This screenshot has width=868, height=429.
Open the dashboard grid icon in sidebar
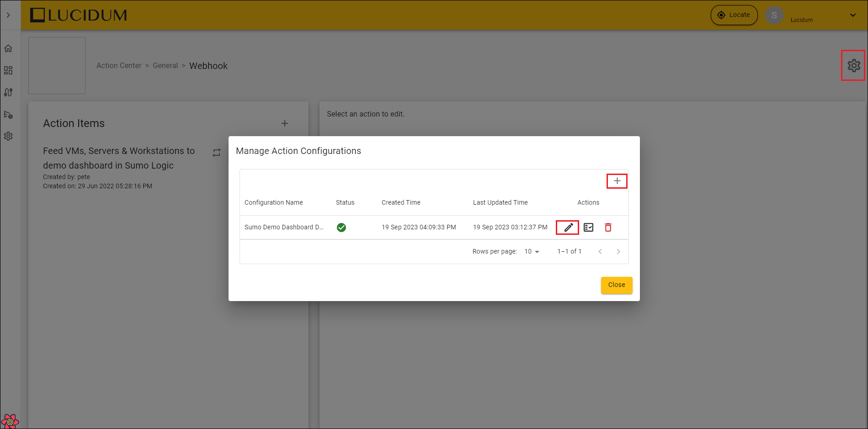click(8, 70)
